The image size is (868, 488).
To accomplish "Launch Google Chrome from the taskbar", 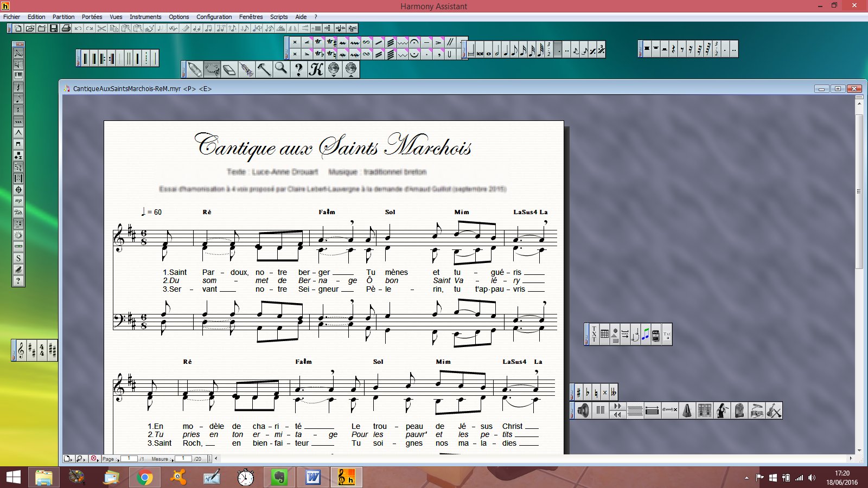I will (x=144, y=478).
